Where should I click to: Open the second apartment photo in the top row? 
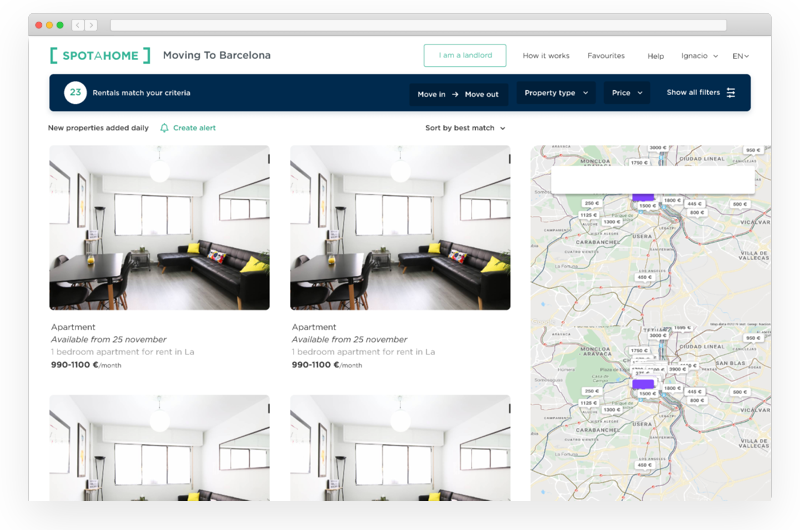tap(400, 228)
